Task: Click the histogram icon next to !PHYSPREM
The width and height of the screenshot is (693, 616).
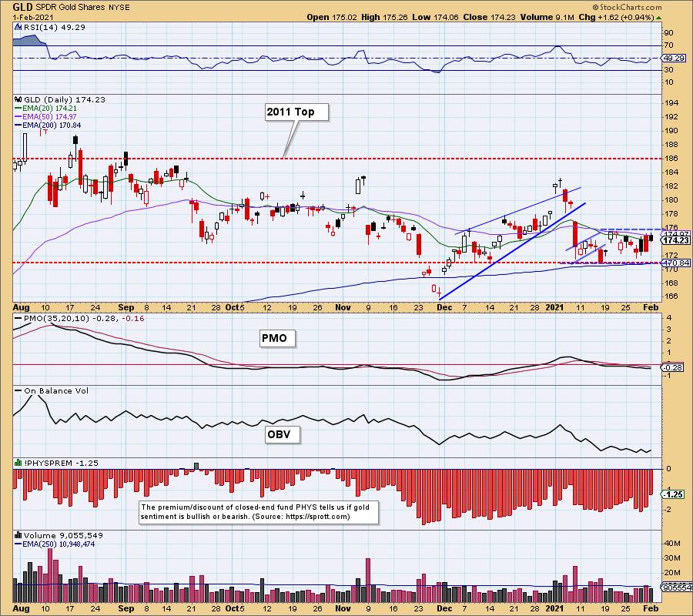Action: click(18, 463)
